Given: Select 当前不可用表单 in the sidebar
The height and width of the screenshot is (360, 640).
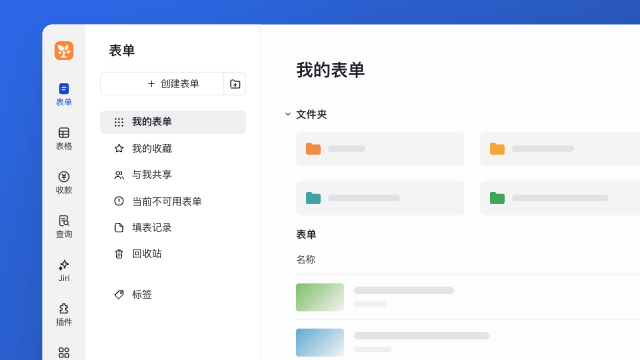Looking at the screenshot, I should tap(173, 201).
